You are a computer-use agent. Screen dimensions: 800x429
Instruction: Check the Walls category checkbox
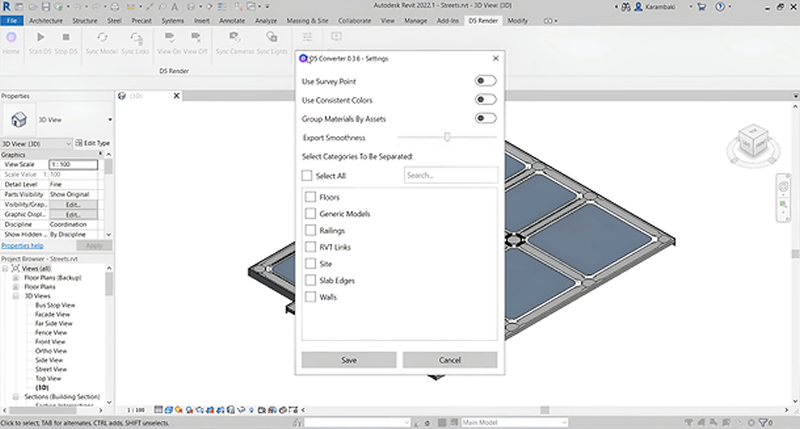pyautogui.click(x=310, y=297)
